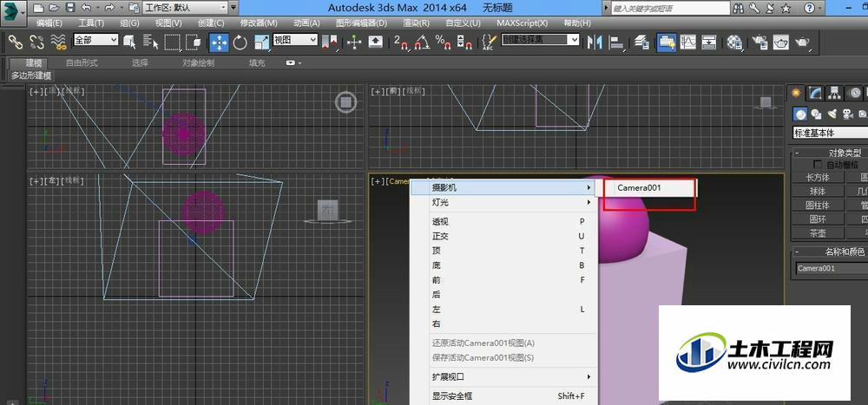
Task: Choose the Rectangular Selection Region tool
Action: pos(173,42)
